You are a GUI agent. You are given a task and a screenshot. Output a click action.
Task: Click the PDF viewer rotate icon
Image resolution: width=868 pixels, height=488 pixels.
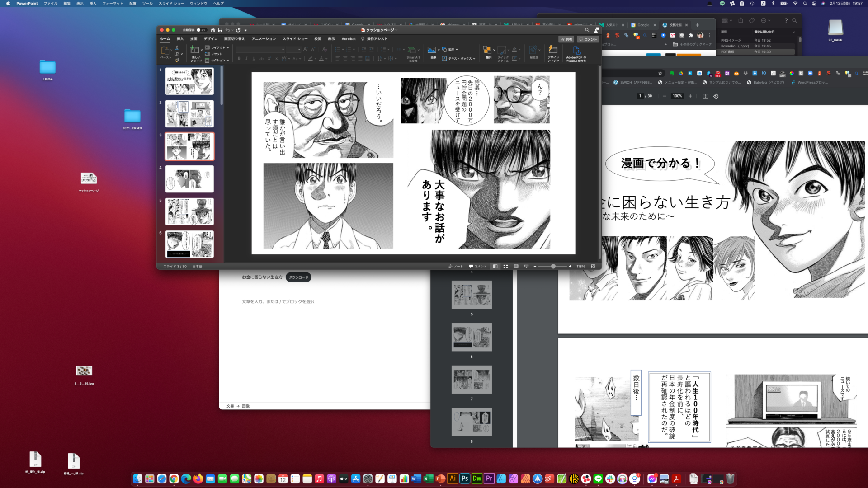pyautogui.click(x=716, y=96)
